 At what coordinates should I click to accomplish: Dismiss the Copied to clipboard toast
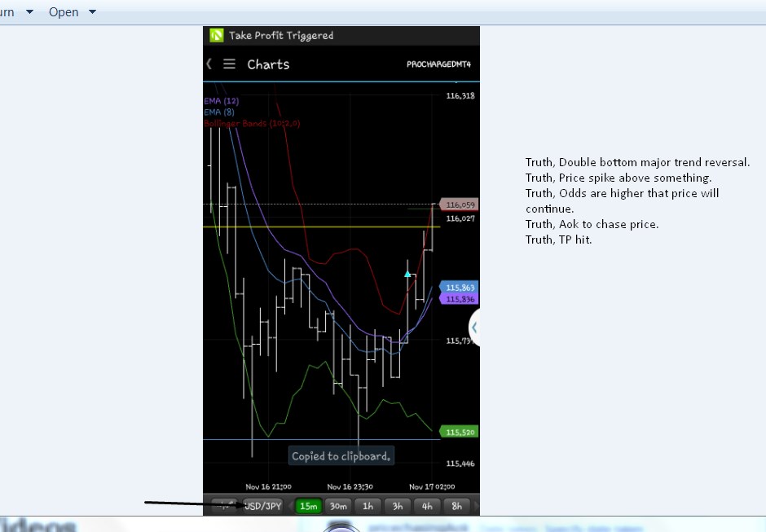tap(341, 455)
